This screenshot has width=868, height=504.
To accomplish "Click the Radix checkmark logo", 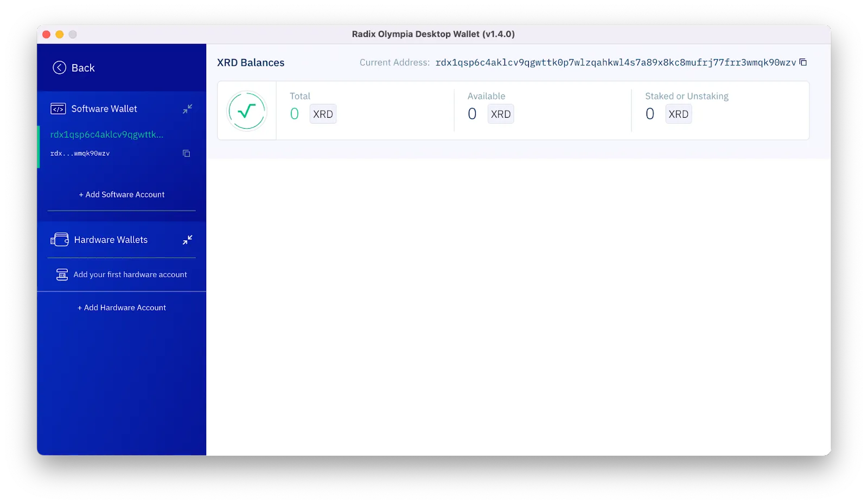I will 247,111.
